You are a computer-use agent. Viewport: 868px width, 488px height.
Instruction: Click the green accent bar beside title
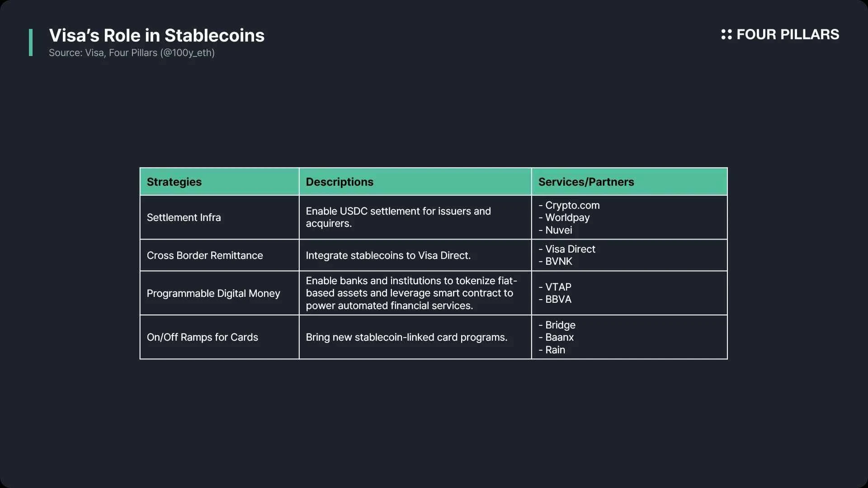tap(31, 42)
